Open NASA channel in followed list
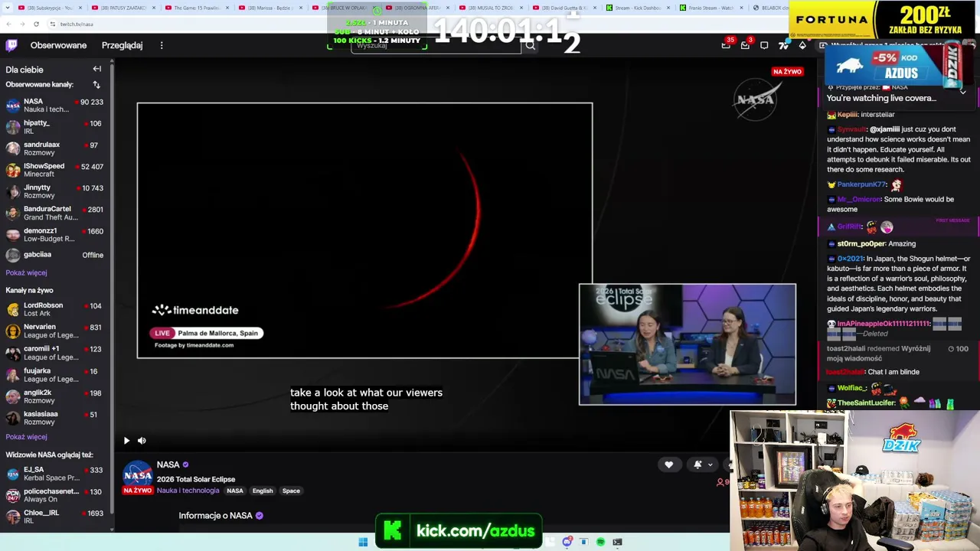The width and height of the screenshot is (980, 551). [55, 105]
